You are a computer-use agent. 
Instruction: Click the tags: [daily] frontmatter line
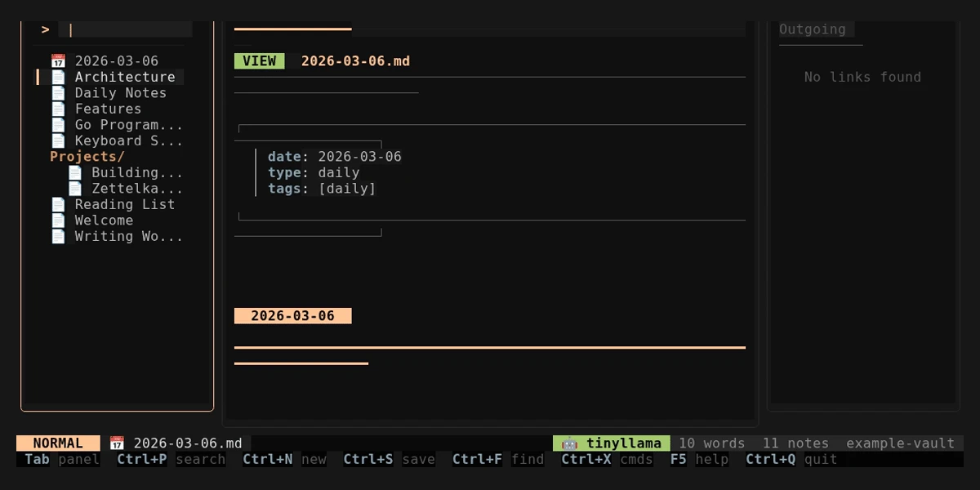[x=322, y=189]
